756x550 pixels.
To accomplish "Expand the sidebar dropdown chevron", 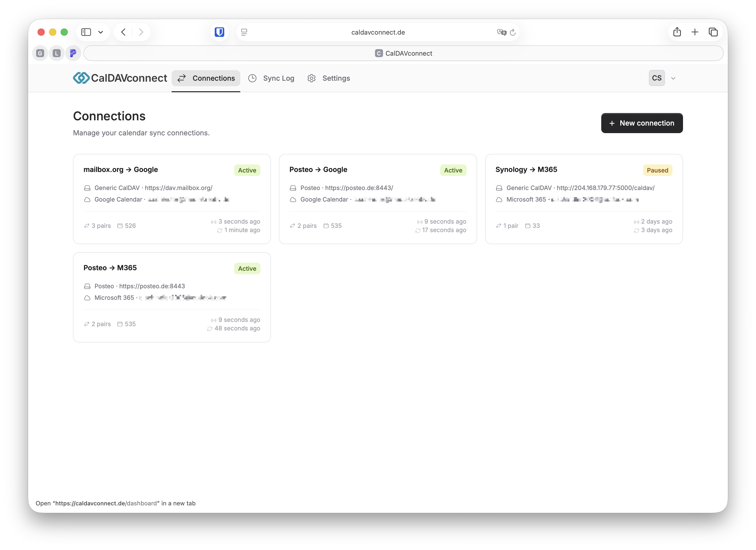I will pos(101,32).
